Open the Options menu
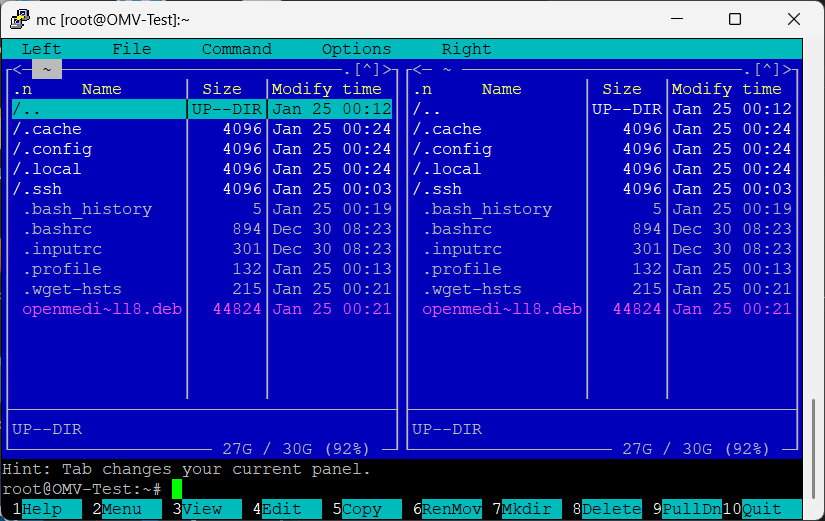Screen dimensions: 825x521 coord(357,49)
